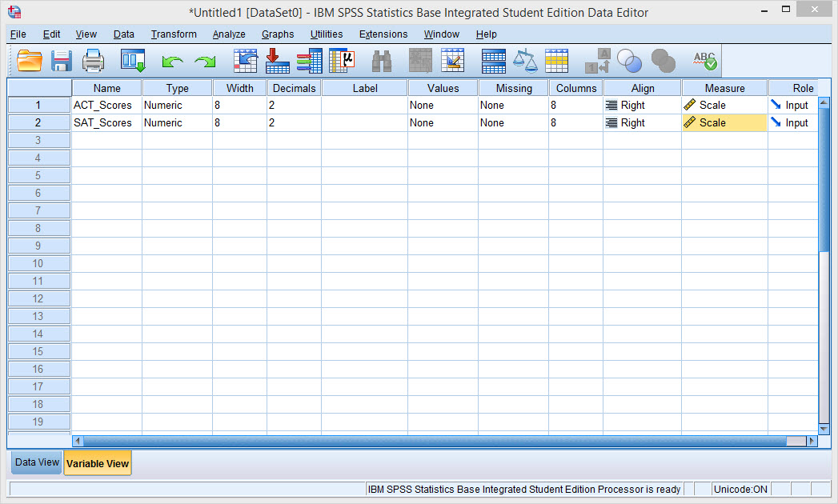The height and width of the screenshot is (504, 838).
Task: Open the Variables info icon
Action: [310, 60]
